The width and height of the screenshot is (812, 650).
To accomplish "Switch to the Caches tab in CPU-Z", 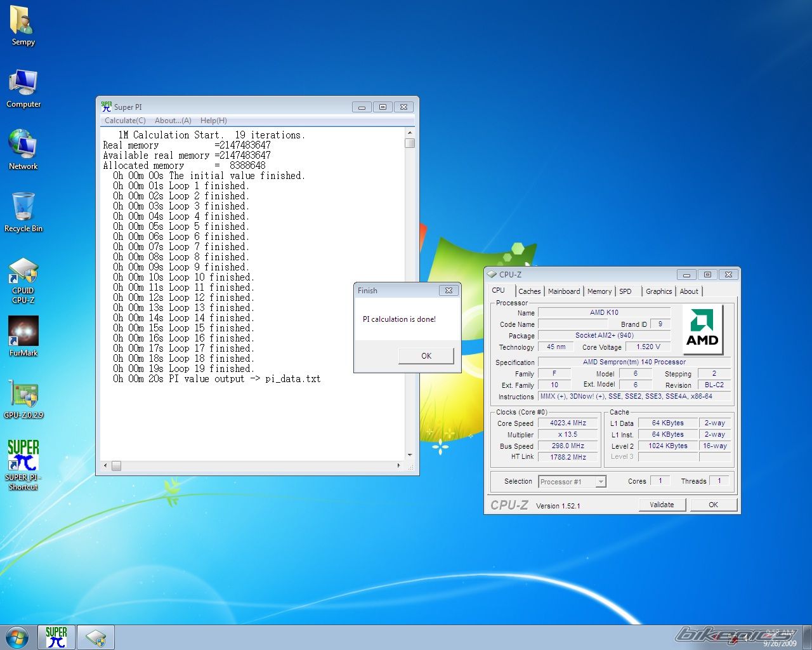I will coord(529,291).
